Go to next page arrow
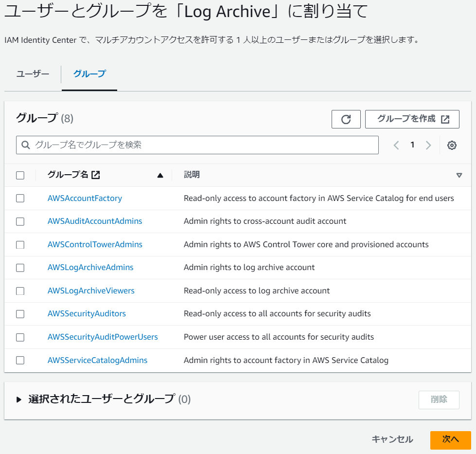Viewport: 476px width, 454px height. click(x=428, y=145)
